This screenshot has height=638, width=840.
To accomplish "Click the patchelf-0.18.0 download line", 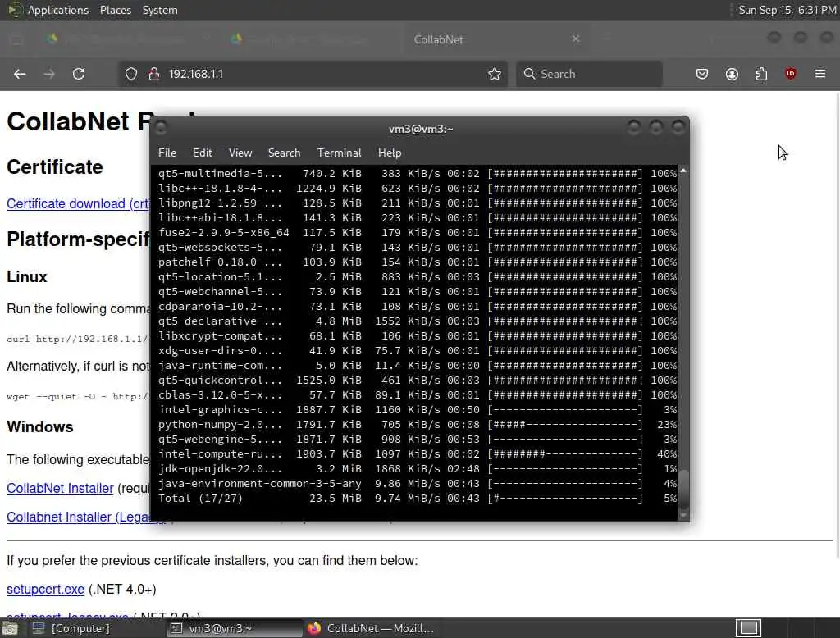I will [x=418, y=262].
